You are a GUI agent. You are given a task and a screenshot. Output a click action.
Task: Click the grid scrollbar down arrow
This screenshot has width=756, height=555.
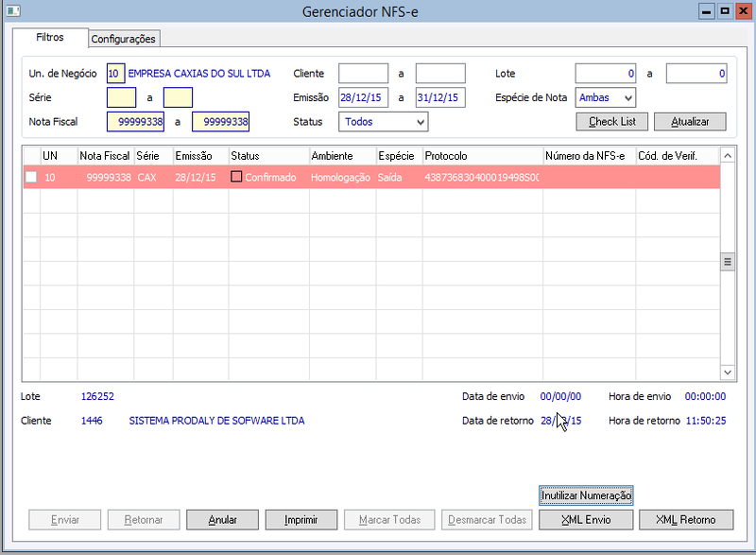pyautogui.click(x=728, y=373)
